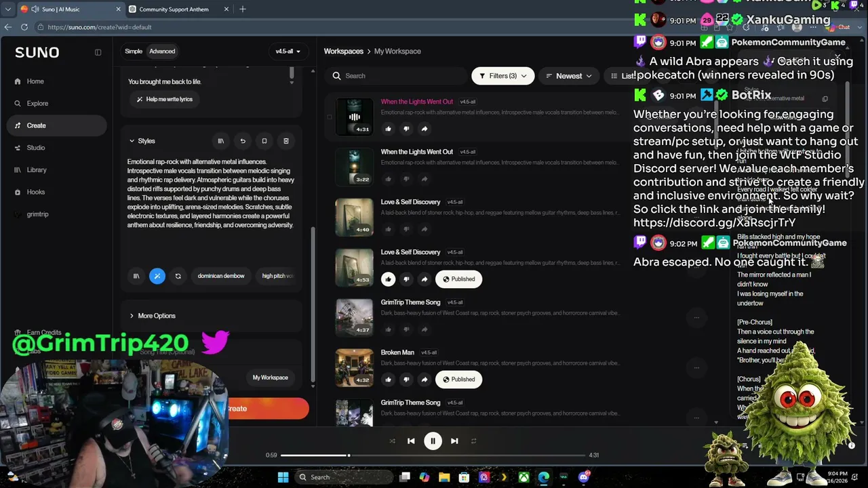868x488 pixels.
Task: Open Hooks in the sidebar
Action: [36, 192]
